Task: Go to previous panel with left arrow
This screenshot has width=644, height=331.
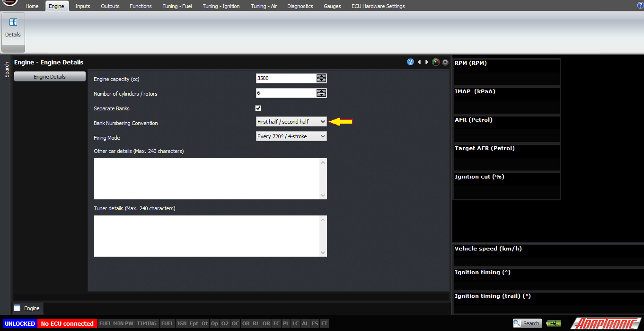Action: 419,62
